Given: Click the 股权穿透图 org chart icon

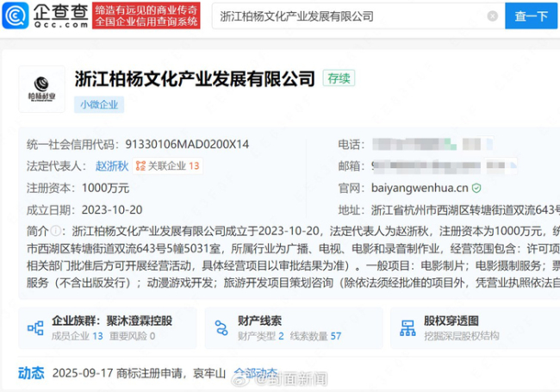Looking at the screenshot, I should (408, 328).
